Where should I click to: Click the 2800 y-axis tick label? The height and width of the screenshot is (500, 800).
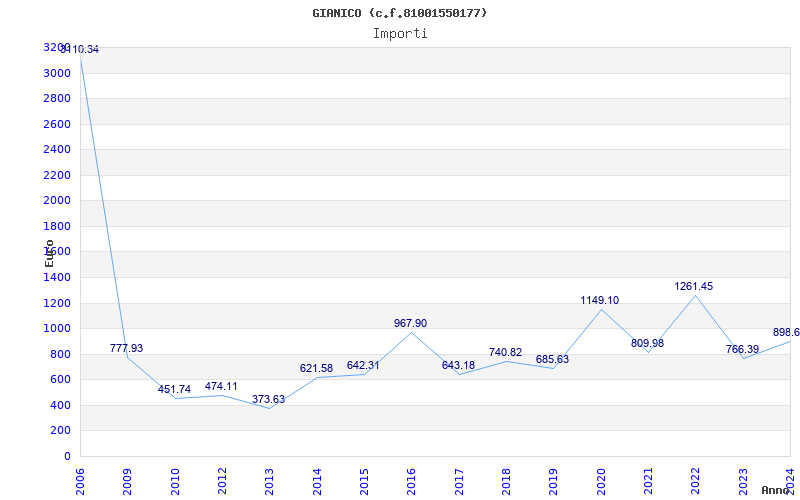coord(58,98)
